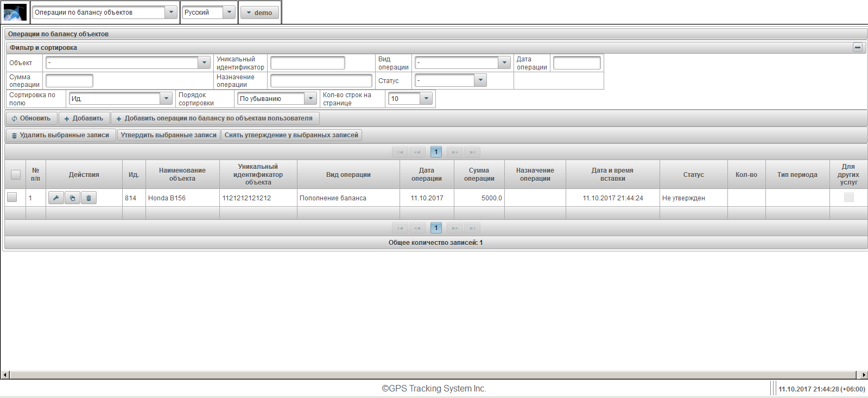Go to last page in bottom pagination

click(x=472, y=228)
